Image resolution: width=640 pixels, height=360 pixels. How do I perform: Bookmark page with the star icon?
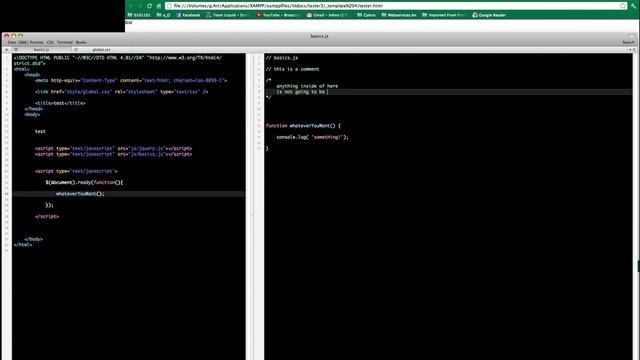pyautogui.click(x=622, y=6)
